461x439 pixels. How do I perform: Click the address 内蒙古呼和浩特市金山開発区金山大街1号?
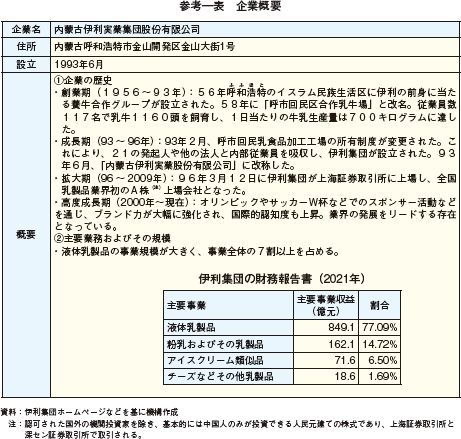144,47
